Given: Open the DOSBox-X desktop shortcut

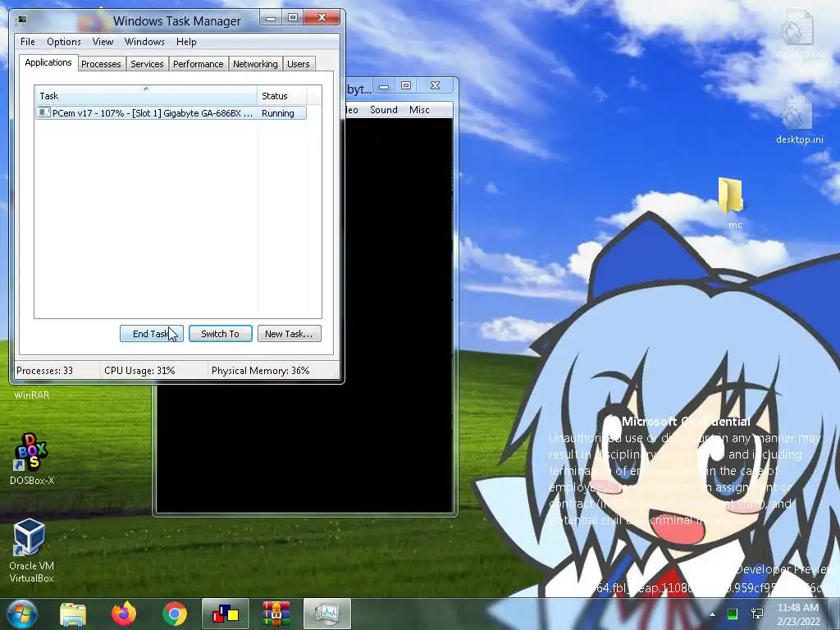Looking at the screenshot, I should (x=32, y=459).
